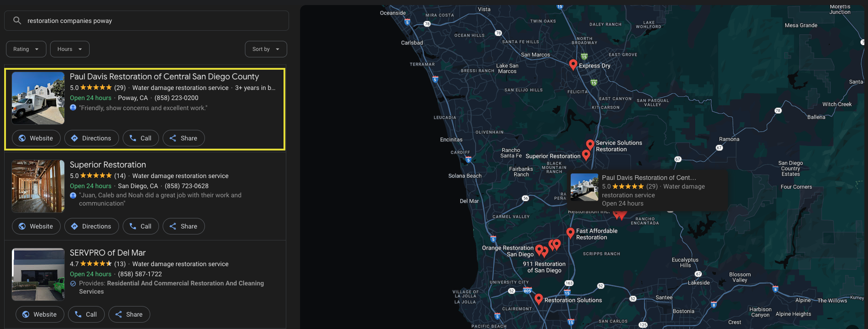Click the Lakeside label on the map
The image size is (868, 329).
699,283
